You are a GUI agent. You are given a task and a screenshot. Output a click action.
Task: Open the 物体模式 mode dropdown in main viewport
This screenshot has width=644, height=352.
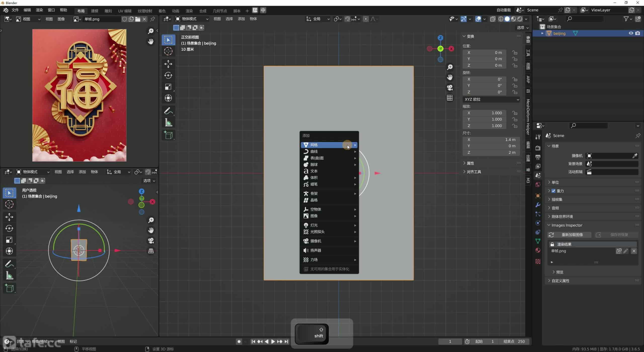pyautogui.click(x=192, y=19)
